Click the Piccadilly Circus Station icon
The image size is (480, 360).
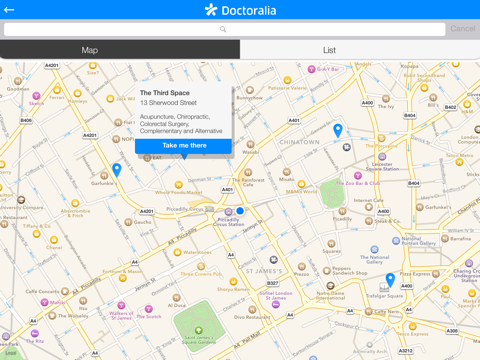(x=228, y=211)
